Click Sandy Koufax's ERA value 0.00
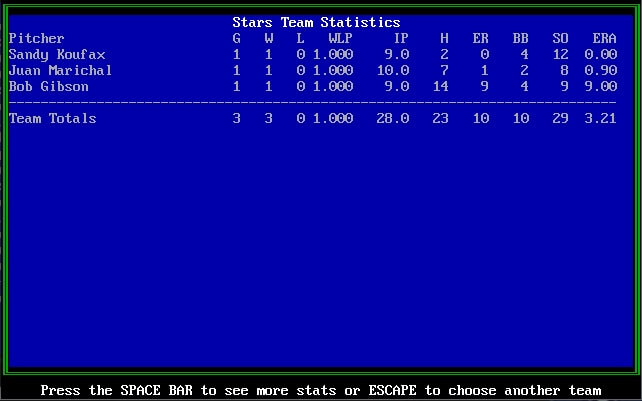The image size is (642, 401). click(x=601, y=54)
